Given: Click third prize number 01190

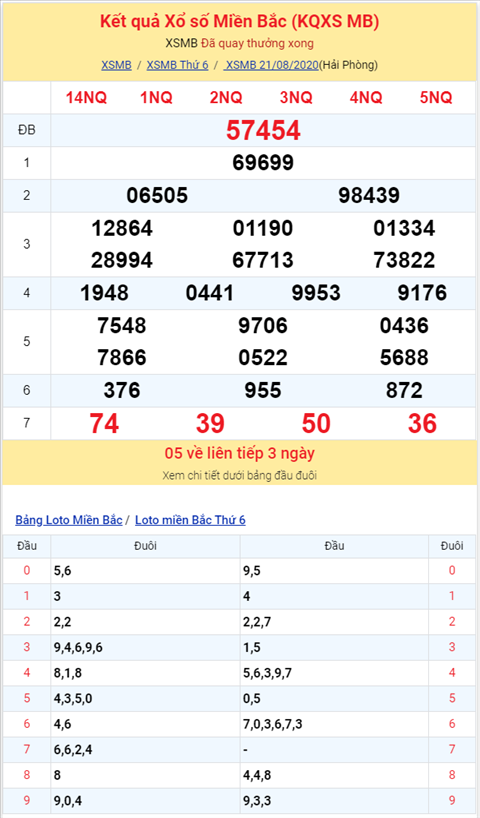Looking at the screenshot, I should (263, 228).
